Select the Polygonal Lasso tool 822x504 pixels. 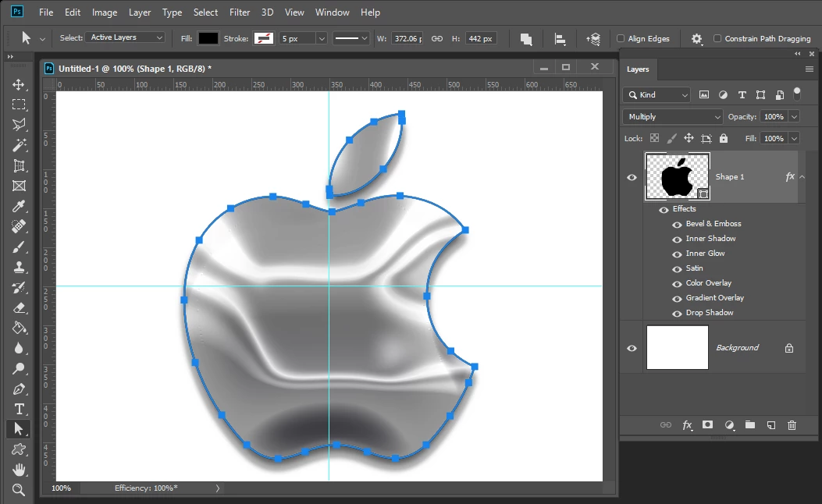point(19,125)
